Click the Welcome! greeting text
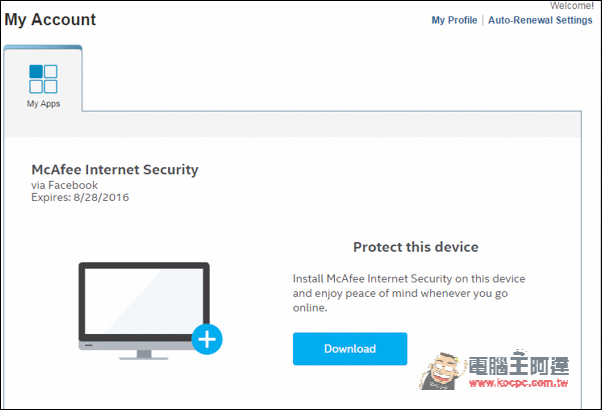The image size is (602, 410). coord(572,6)
